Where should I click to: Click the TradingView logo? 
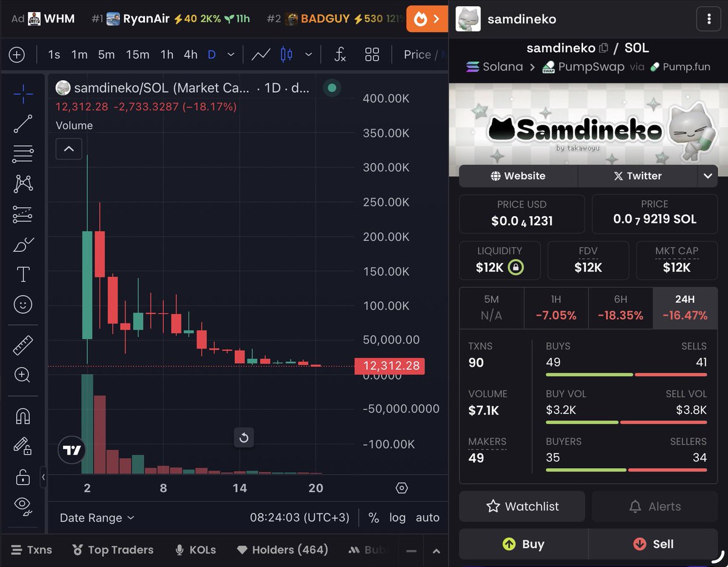(72, 450)
